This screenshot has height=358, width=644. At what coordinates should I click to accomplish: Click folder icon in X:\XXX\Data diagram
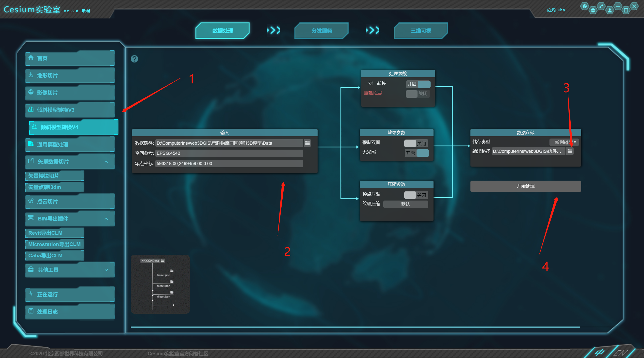coord(162,261)
